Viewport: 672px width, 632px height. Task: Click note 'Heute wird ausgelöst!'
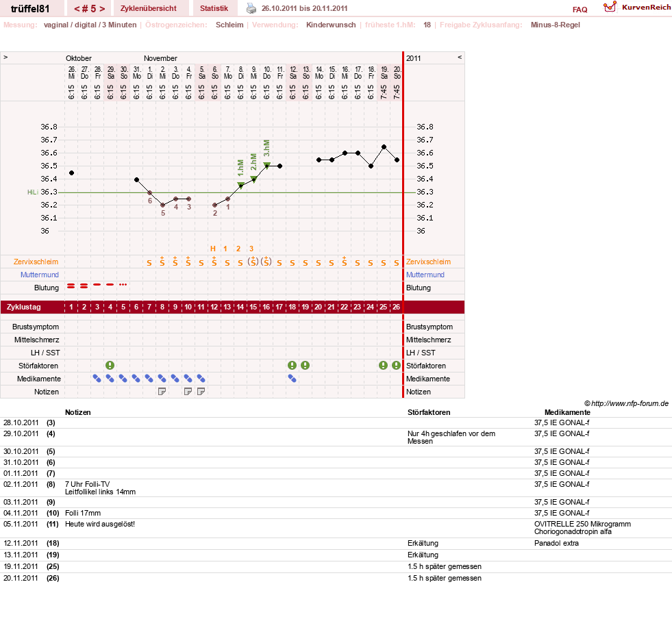100,524
